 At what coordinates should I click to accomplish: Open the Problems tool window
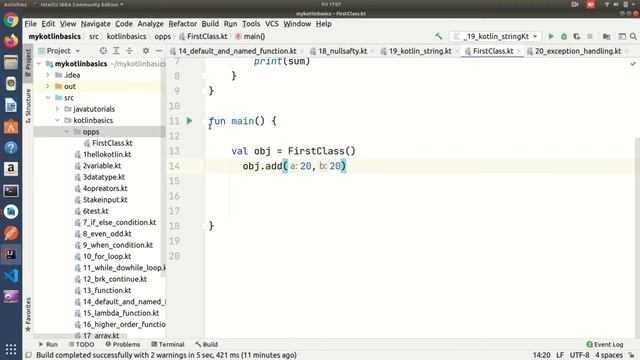(123, 344)
